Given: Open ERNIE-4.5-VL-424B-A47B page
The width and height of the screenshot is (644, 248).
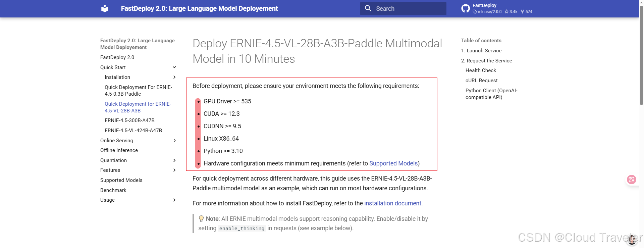Looking at the screenshot, I should coord(133,131).
